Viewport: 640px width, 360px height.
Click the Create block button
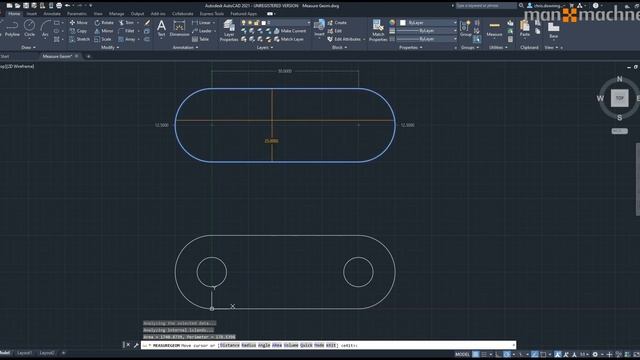point(337,23)
